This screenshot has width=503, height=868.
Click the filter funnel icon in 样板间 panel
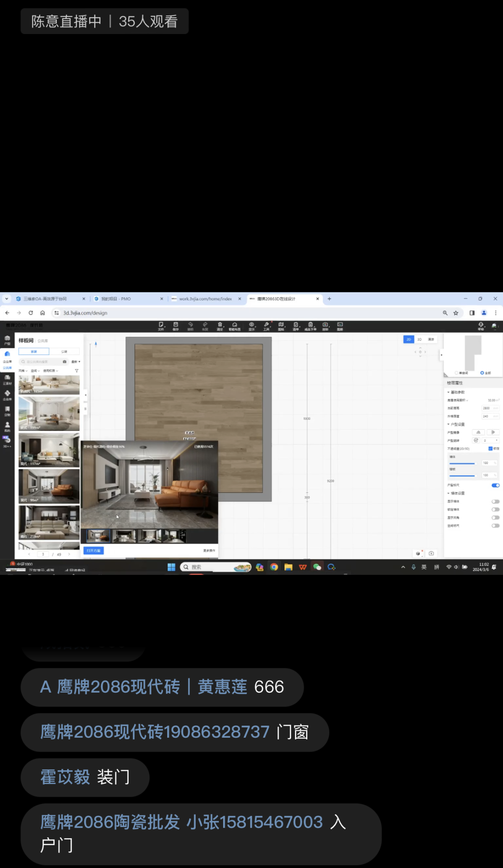click(77, 371)
